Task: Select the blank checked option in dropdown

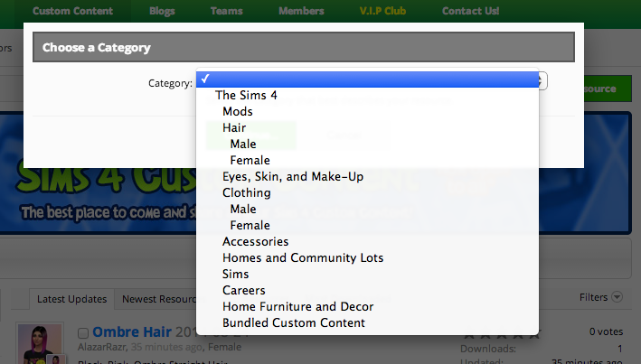Action: 367,79
